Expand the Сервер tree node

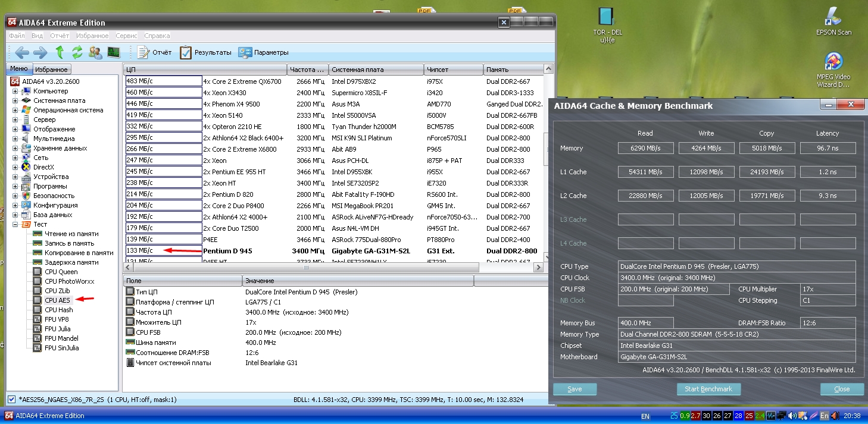pos(15,120)
